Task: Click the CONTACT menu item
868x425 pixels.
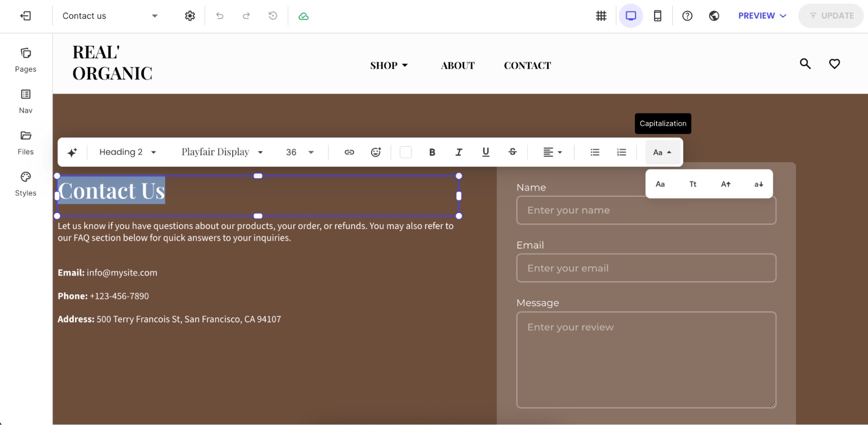Action: pos(527,66)
